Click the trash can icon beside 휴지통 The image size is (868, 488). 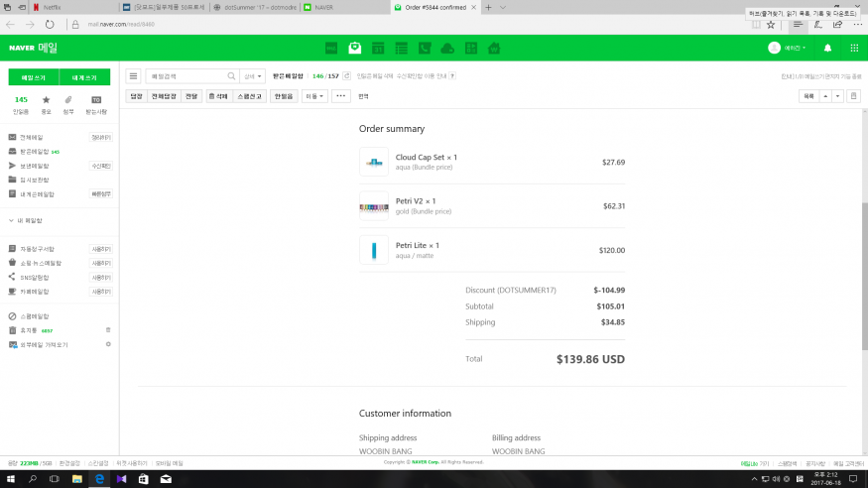click(x=108, y=329)
